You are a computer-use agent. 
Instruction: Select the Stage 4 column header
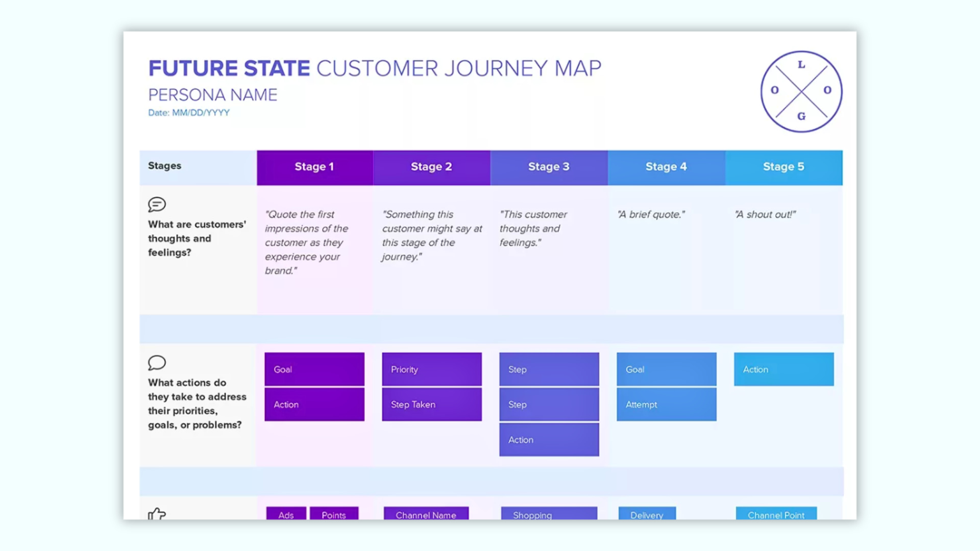667,167
